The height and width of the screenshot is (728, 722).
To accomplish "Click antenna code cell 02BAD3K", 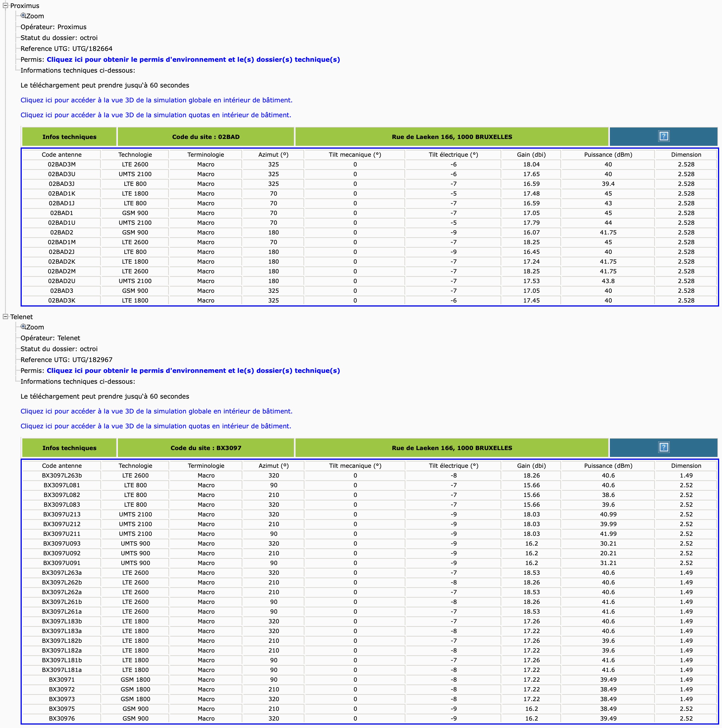I will tap(62, 300).
